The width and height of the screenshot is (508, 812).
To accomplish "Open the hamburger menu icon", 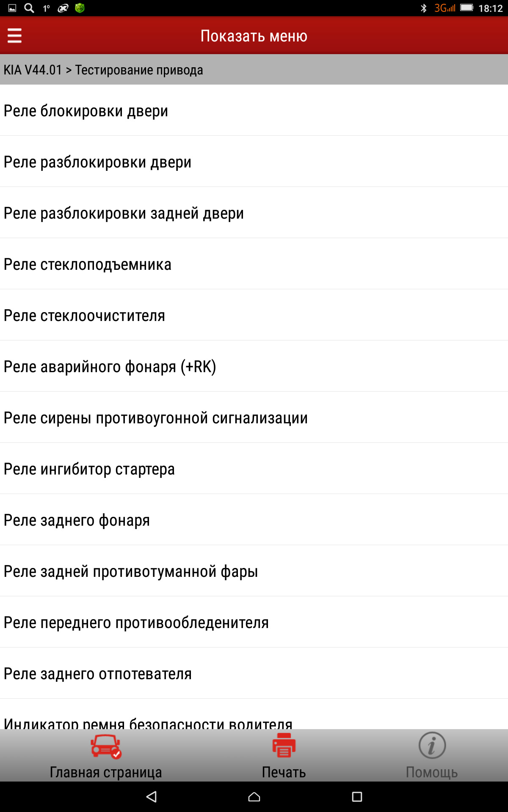I will click(x=14, y=36).
